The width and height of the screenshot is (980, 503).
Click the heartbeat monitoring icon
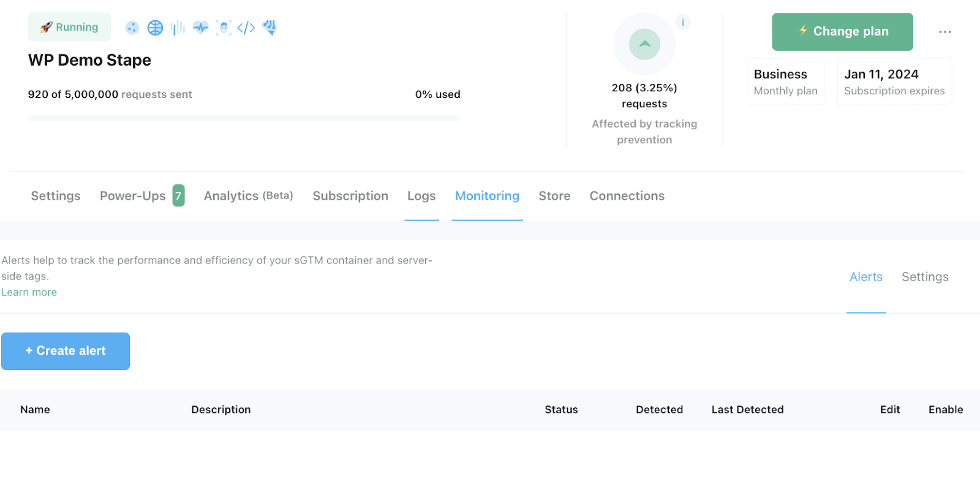tap(201, 28)
